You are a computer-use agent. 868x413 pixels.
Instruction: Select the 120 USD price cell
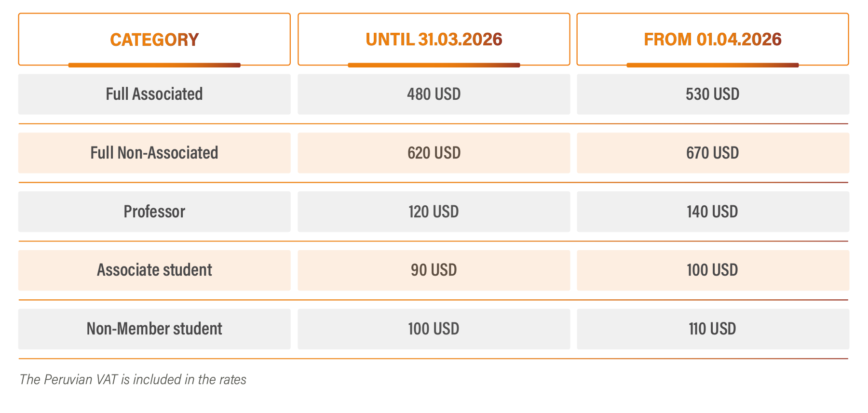click(x=434, y=212)
